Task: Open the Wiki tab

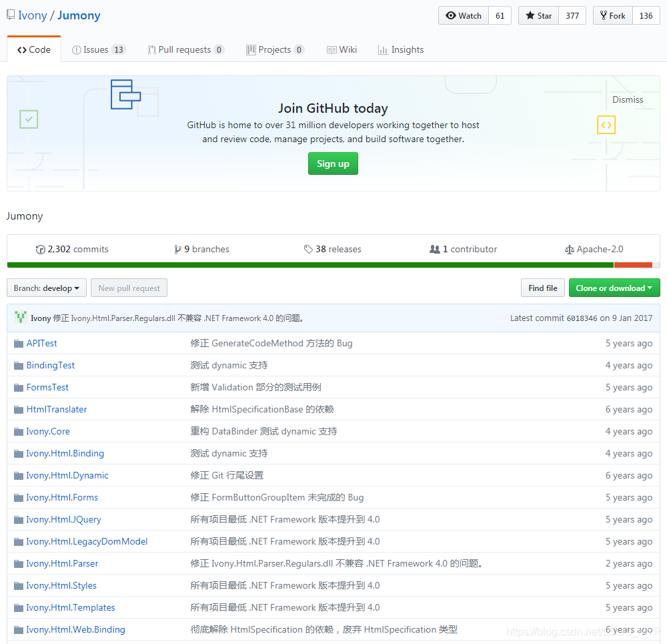Action: pyautogui.click(x=342, y=50)
